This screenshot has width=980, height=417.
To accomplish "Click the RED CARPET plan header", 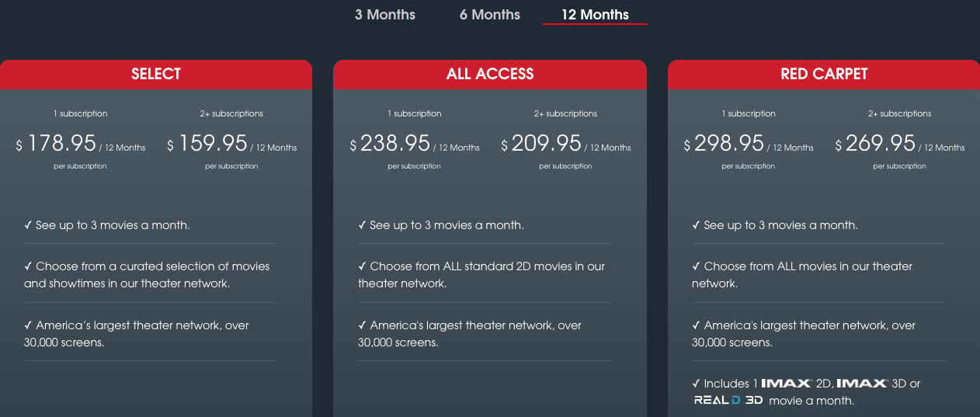I will click(824, 75).
